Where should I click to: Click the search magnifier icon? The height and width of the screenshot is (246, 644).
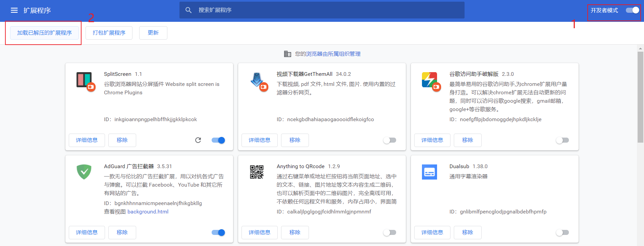[x=189, y=10]
